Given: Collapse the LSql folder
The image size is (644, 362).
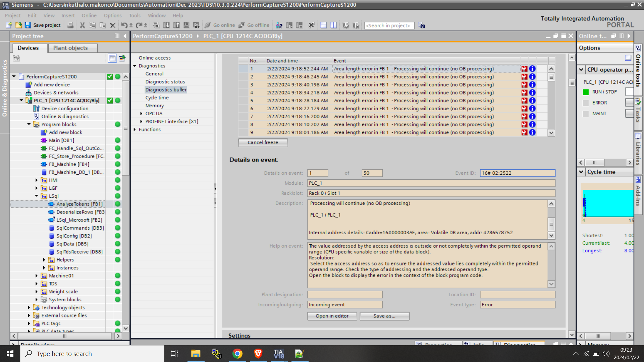Looking at the screenshot, I should click(37, 196).
